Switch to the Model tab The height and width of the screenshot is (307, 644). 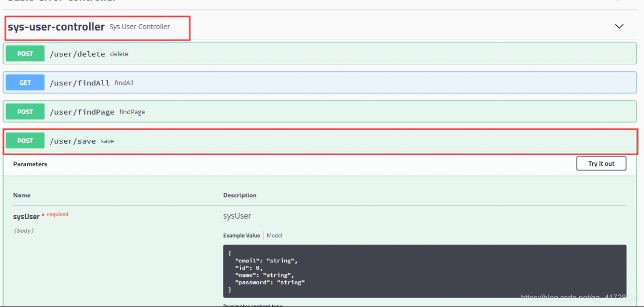(x=275, y=235)
